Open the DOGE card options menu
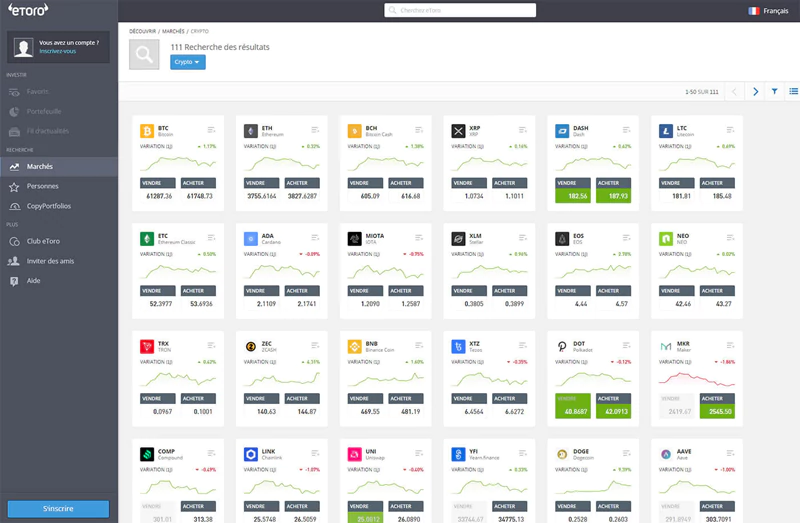Image resolution: width=800 pixels, height=523 pixels. pos(627,453)
